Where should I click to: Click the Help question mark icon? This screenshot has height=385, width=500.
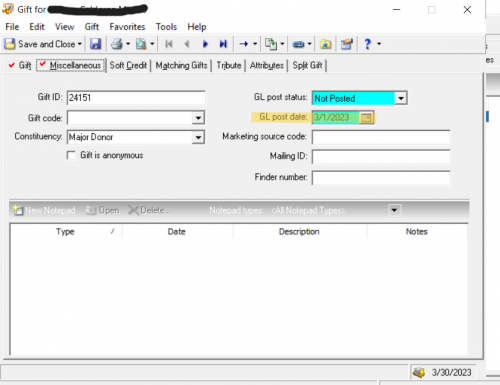[x=367, y=44]
